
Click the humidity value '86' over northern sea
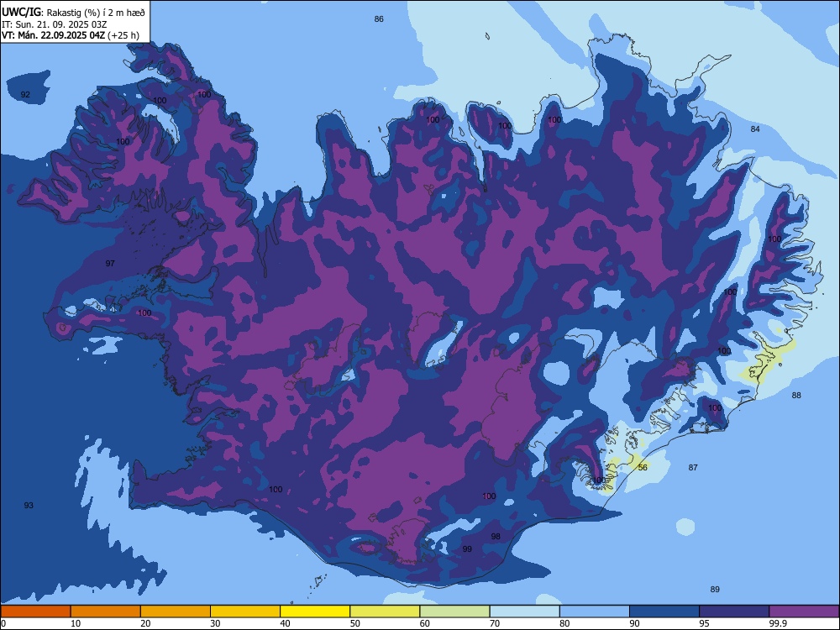379,18
